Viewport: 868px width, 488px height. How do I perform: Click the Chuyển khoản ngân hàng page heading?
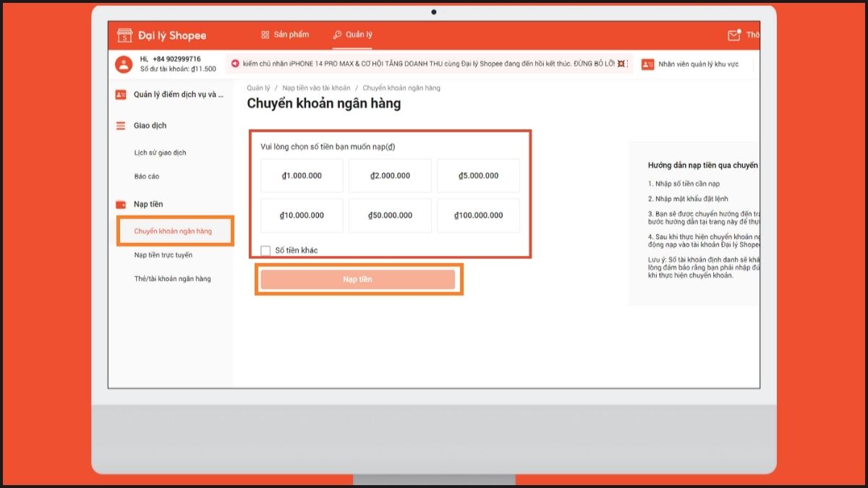pos(324,103)
